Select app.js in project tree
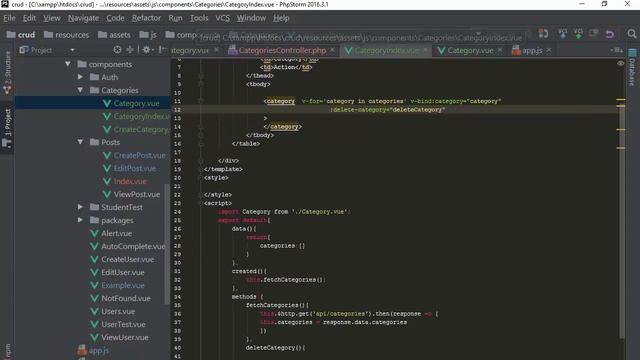The image size is (640, 360). (x=93, y=351)
